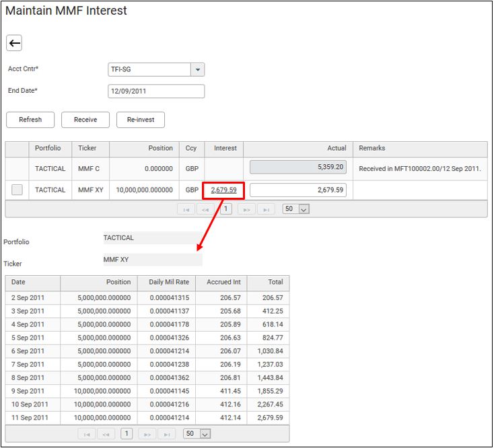Click the End Date input field
The width and height of the screenshot is (494, 448).
coord(156,91)
